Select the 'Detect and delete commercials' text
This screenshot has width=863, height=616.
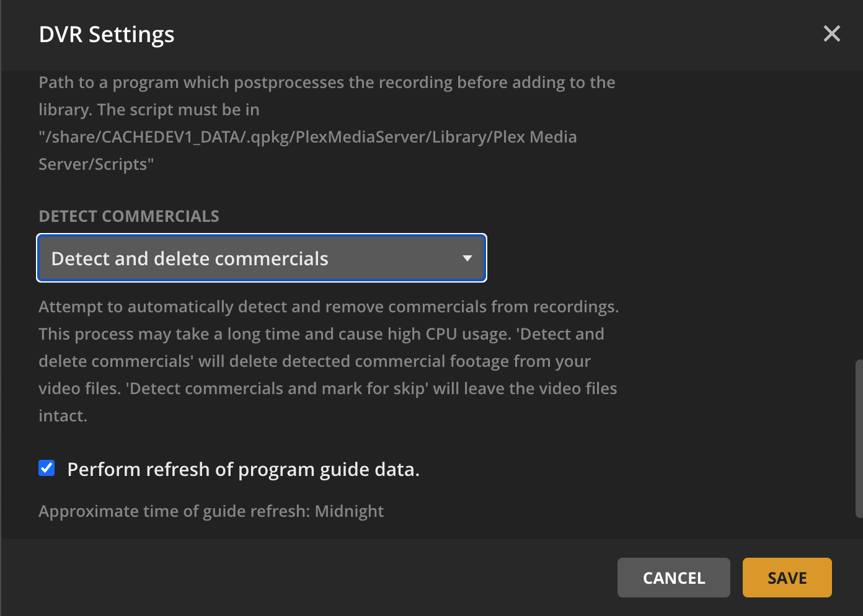[x=190, y=258]
